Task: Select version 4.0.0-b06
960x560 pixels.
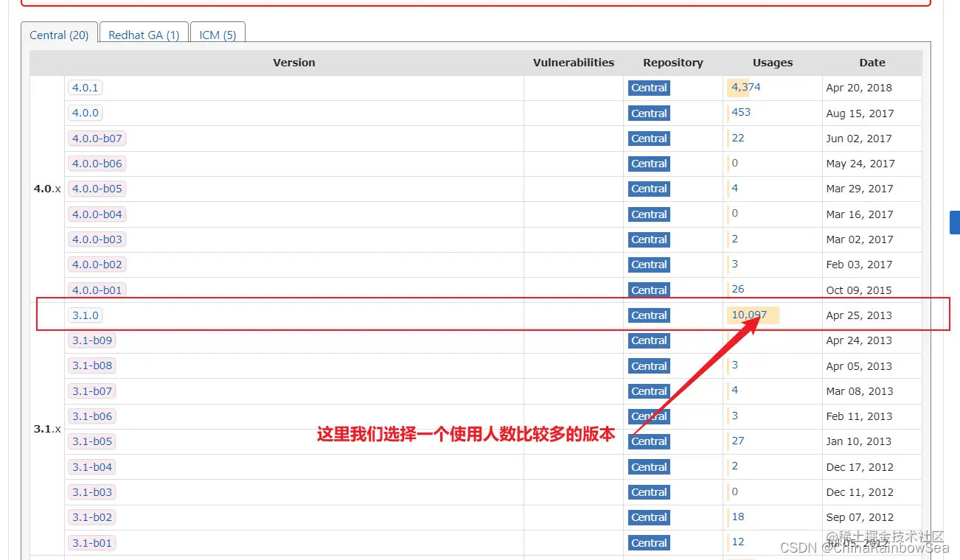Action: click(x=97, y=164)
